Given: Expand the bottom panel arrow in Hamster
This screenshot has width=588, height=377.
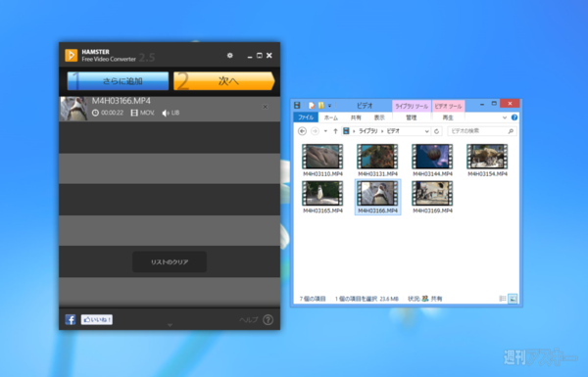Looking at the screenshot, I should pos(170,325).
